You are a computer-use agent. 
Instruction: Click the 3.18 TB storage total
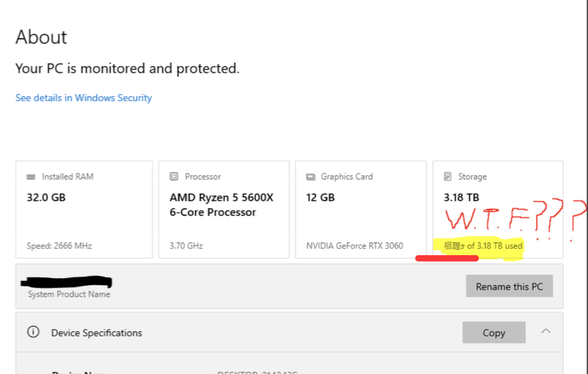461,198
